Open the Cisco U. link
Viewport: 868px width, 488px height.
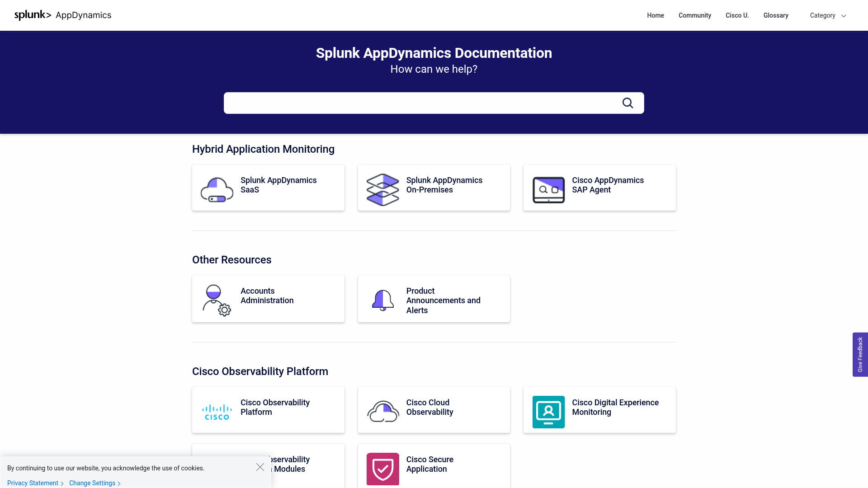pos(737,15)
